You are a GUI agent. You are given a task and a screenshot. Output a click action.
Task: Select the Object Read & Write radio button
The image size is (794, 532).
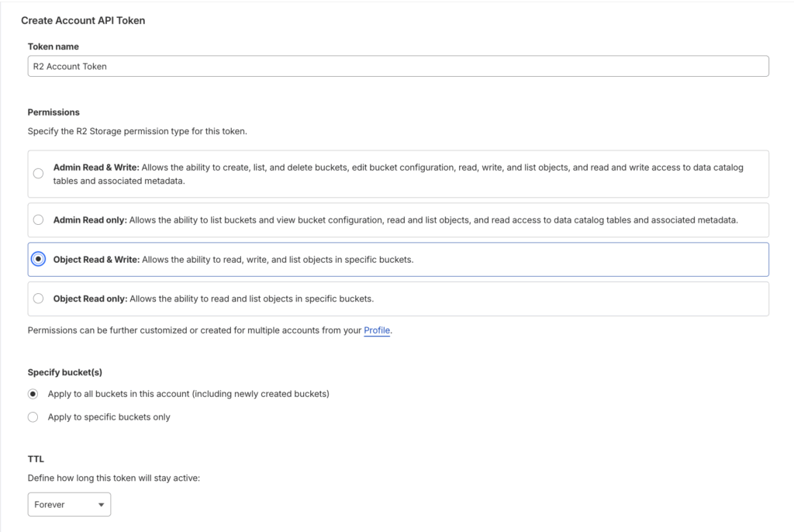(38, 260)
